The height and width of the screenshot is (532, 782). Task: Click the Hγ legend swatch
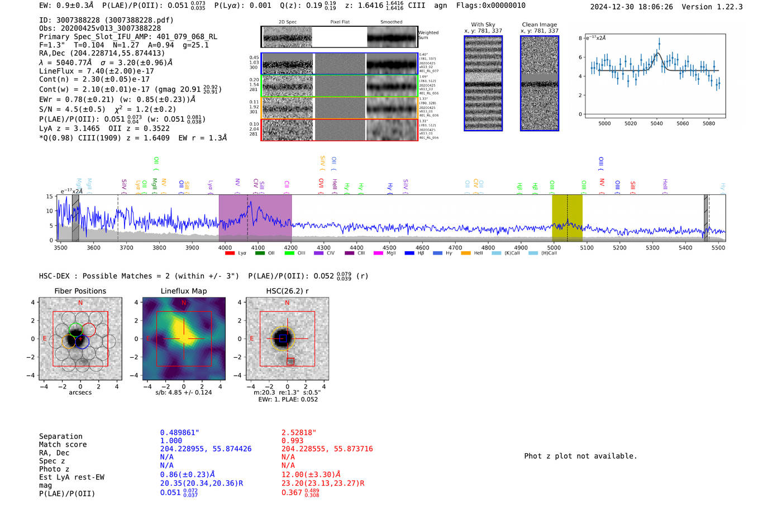(x=437, y=253)
